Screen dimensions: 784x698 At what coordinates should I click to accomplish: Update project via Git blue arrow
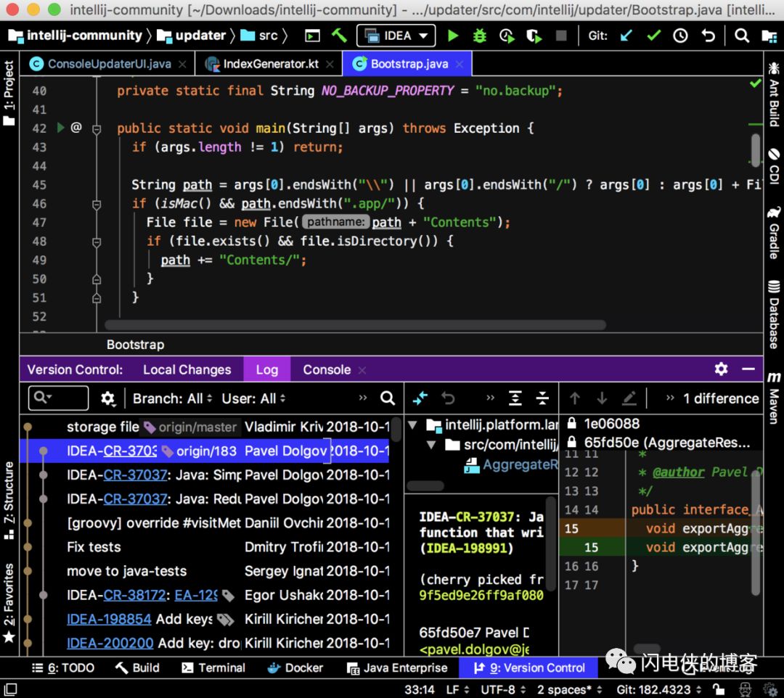[x=626, y=36]
